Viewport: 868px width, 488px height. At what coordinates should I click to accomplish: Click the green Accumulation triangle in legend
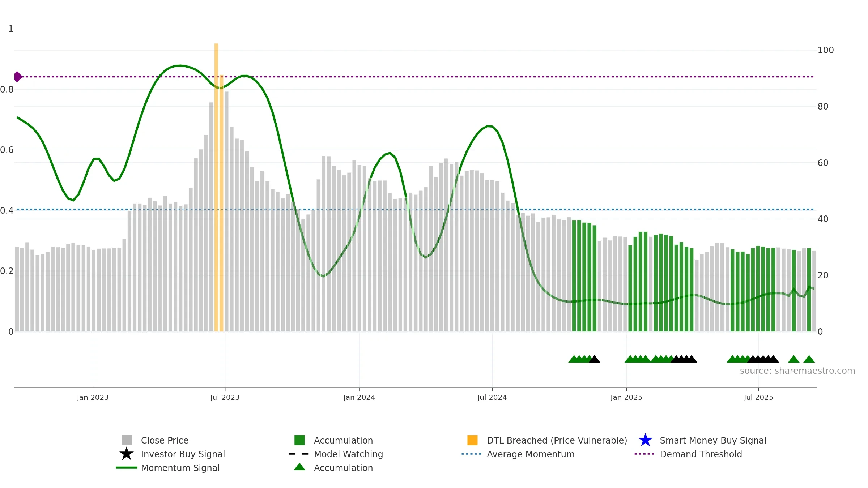pyautogui.click(x=299, y=467)
